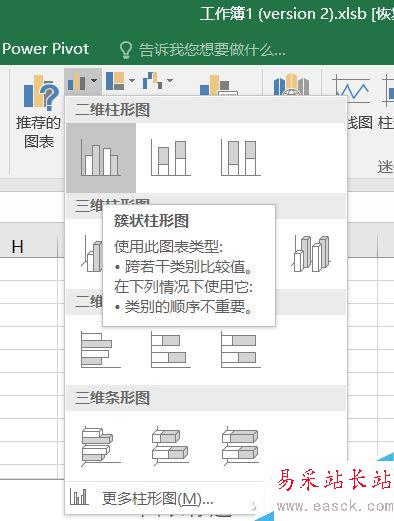Click the line sparkline icon
Screen dimensions: 394x521
[351, 90]
